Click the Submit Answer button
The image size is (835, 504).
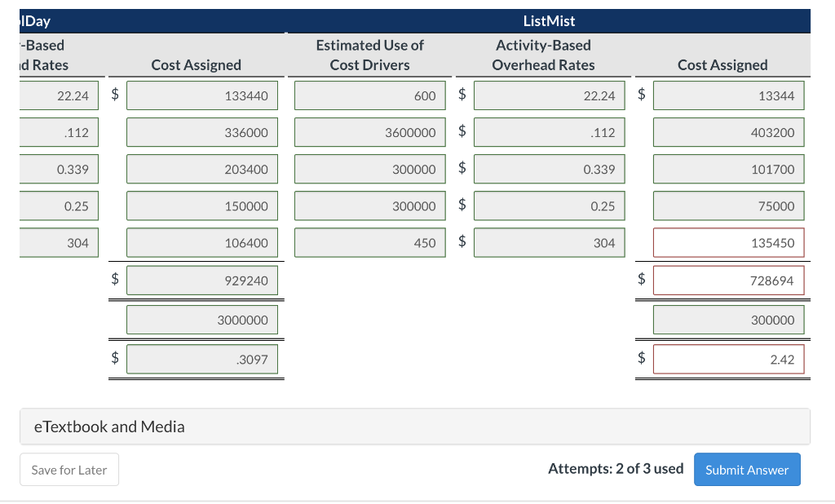[x=747, y=470]
